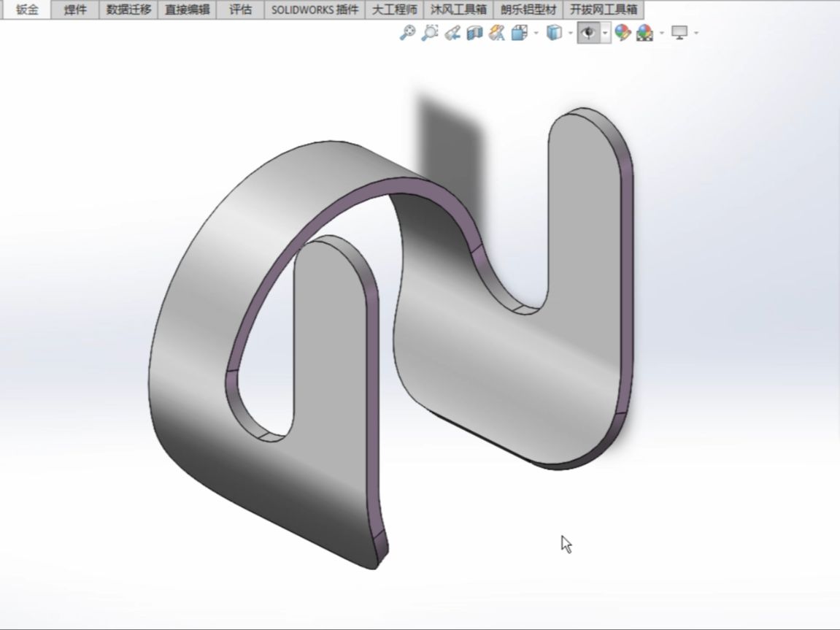Expand the Apply Scene dropdown arrow
The height and width of the screenshot is (630, 840).
(x=660, y=33)
